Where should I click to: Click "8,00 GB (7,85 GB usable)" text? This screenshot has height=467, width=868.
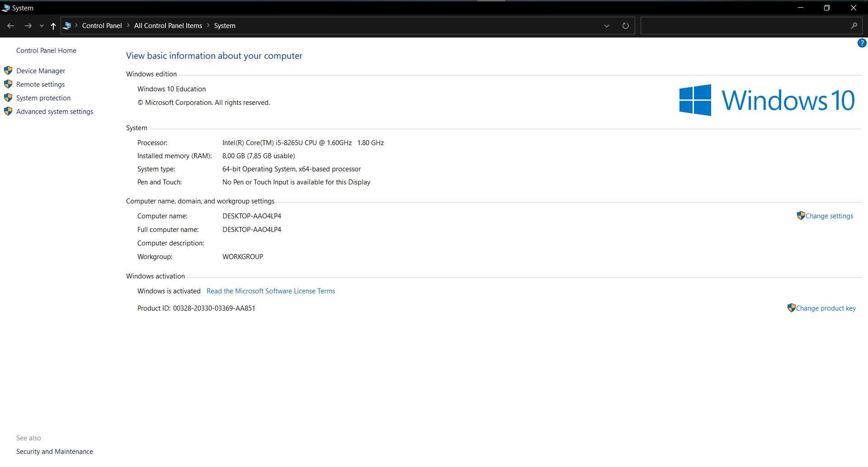pos(259,156)
